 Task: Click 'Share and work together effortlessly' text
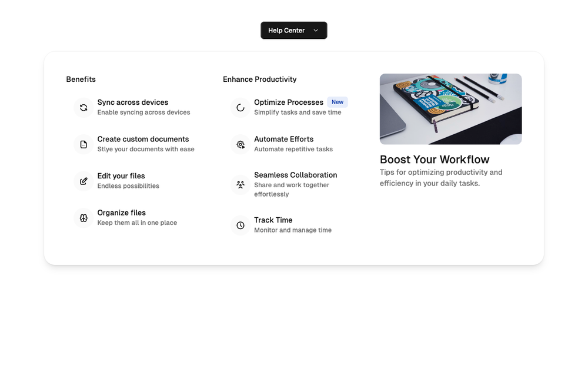(292, 190)
